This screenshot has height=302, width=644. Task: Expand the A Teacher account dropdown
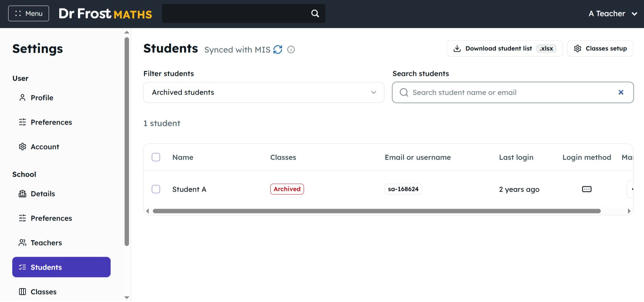click(613, 14)
